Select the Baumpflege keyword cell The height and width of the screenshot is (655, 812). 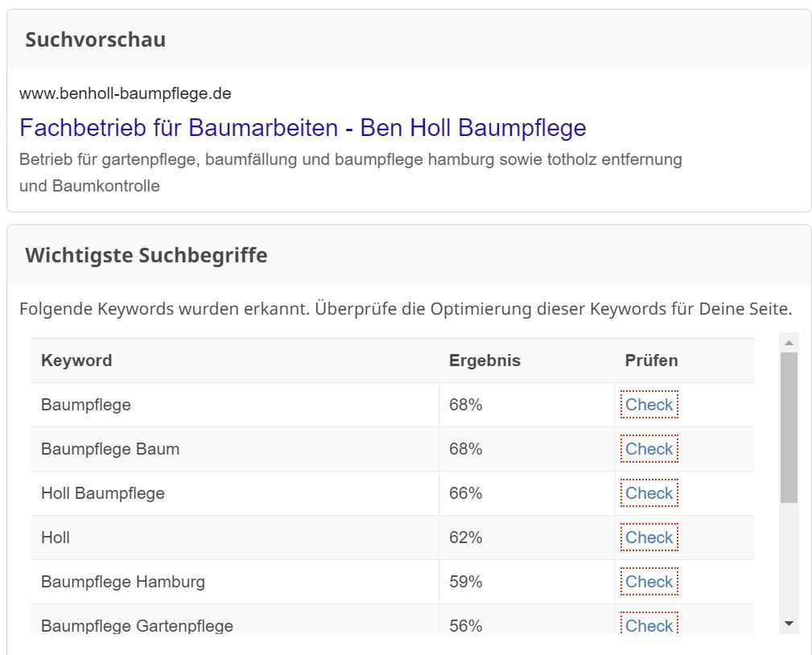(x=235, y=405)
